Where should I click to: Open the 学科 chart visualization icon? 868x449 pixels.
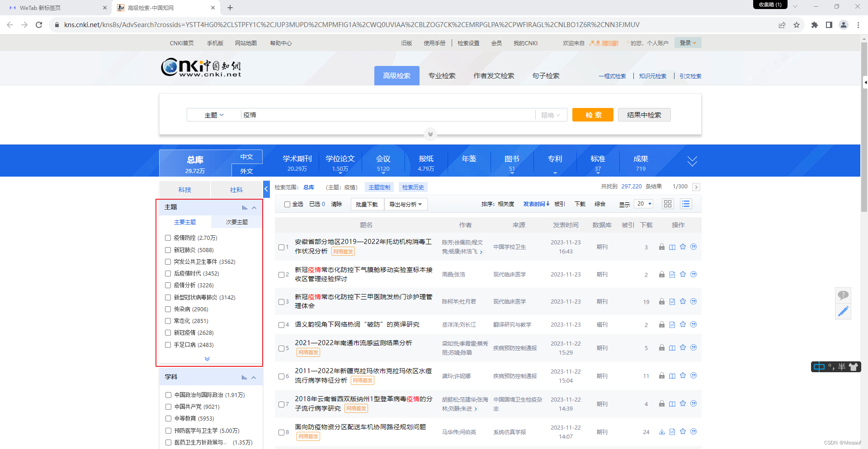[244, 377]
